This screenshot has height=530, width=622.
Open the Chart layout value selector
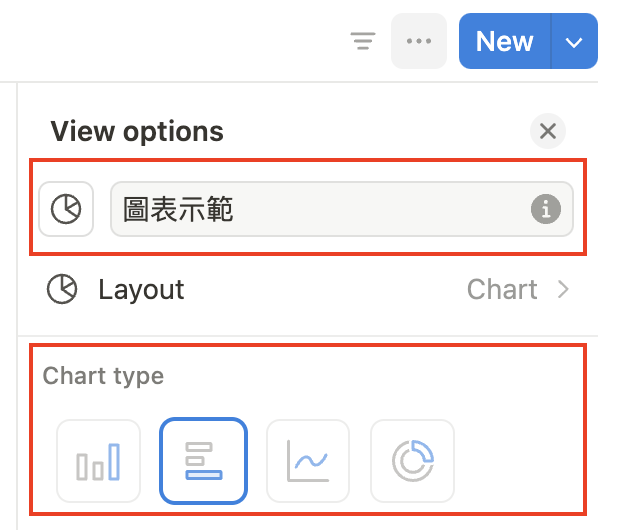[x=502, y=290]
